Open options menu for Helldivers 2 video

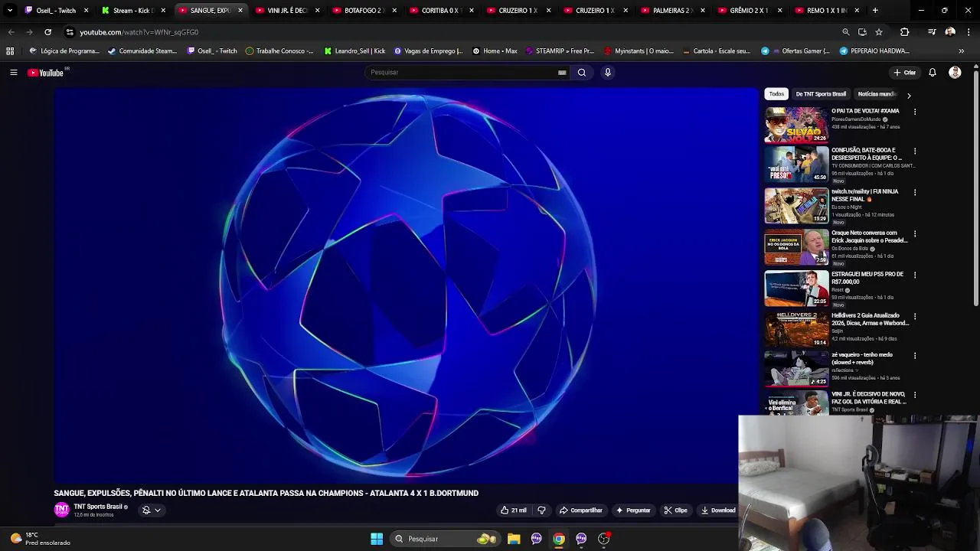(915, 316)
